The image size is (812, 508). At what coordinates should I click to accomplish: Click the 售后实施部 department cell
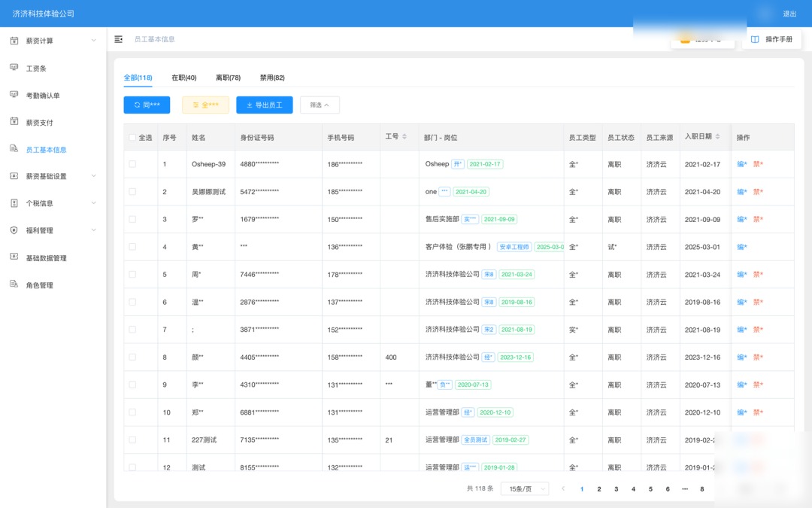tap(442, 219)
